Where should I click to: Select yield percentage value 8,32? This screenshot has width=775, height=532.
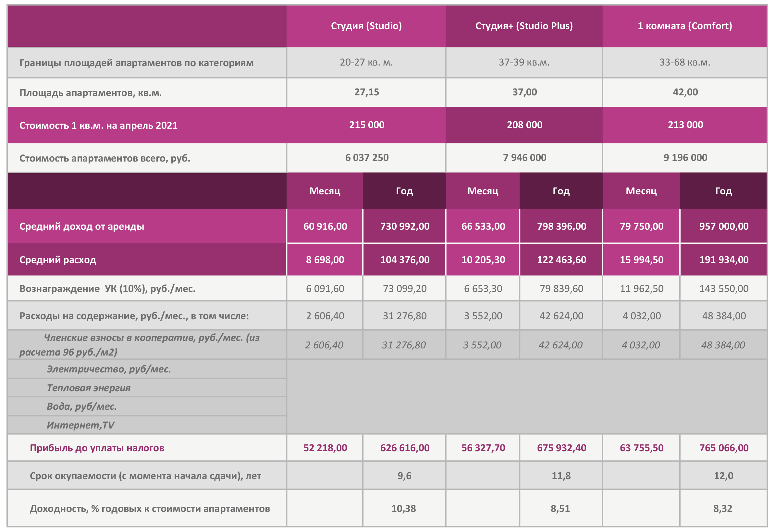coord(723,508)
